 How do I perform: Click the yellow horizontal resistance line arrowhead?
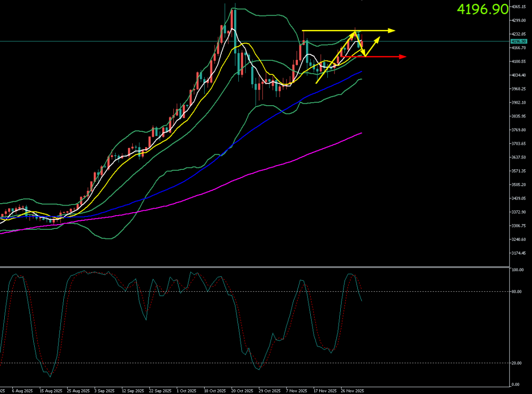click(x=392, y=31)
